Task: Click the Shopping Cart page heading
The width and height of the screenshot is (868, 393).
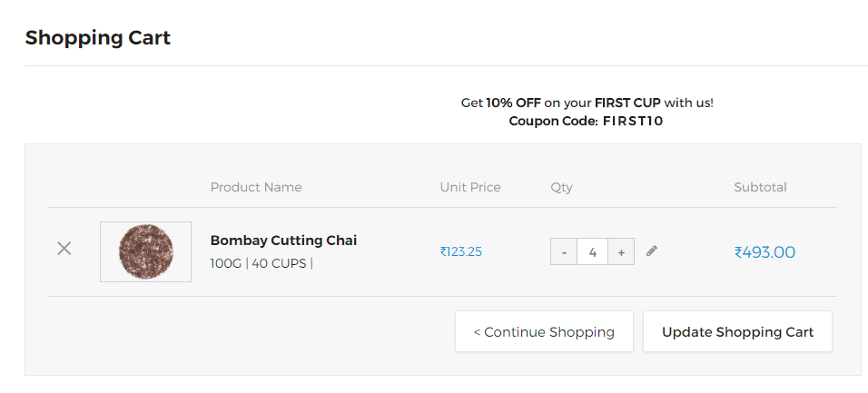Action: click(x=98, y=38)
